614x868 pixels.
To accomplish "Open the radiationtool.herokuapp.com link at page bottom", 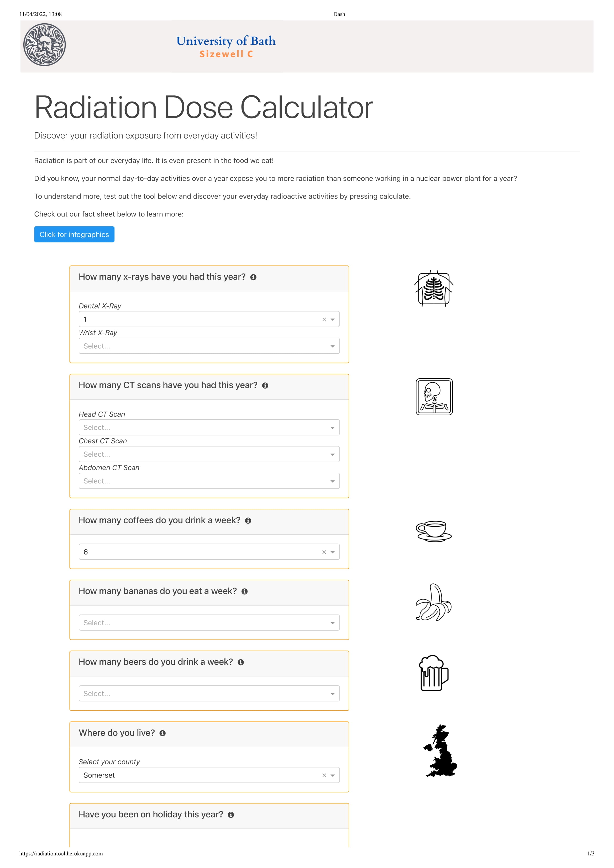I will point(61,853).
